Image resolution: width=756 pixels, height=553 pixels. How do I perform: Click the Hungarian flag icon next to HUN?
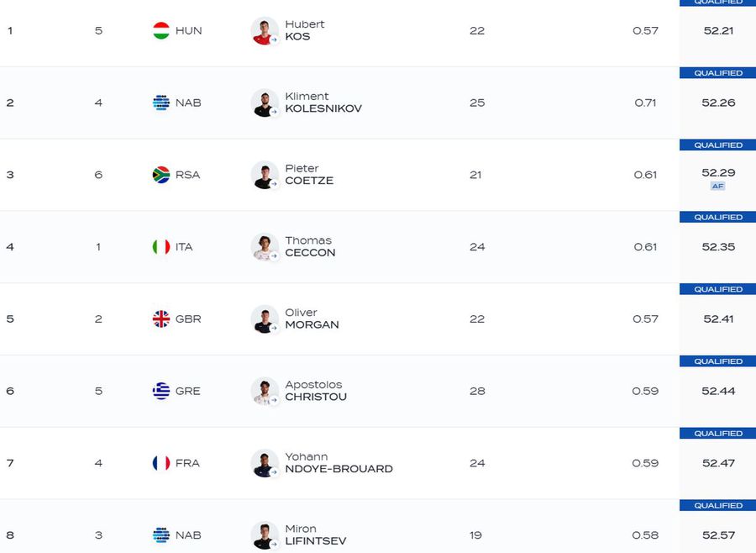click(160, 30)
